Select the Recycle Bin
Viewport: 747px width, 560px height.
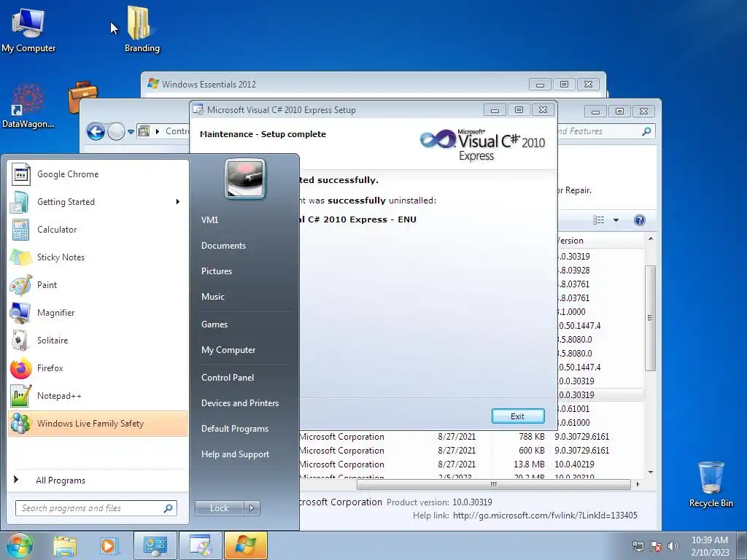coord(711,484)
